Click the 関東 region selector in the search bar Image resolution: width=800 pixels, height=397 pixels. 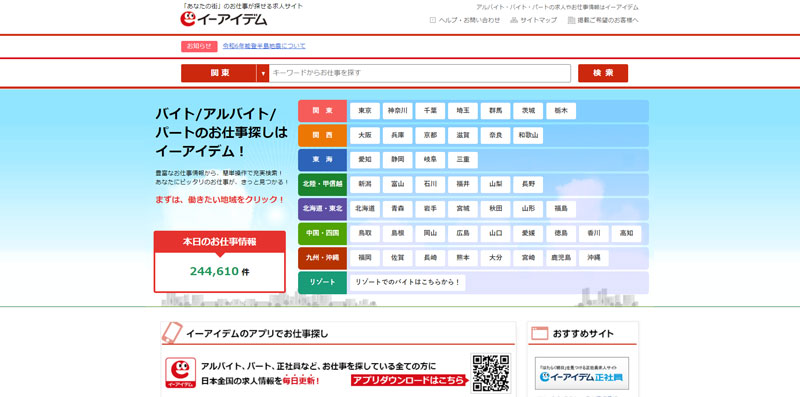pos(219,73)
